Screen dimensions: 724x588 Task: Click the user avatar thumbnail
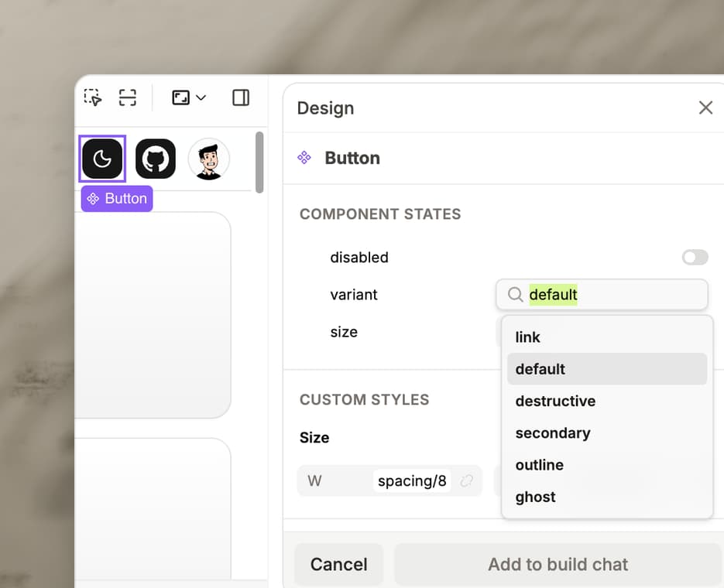[209, 159]
